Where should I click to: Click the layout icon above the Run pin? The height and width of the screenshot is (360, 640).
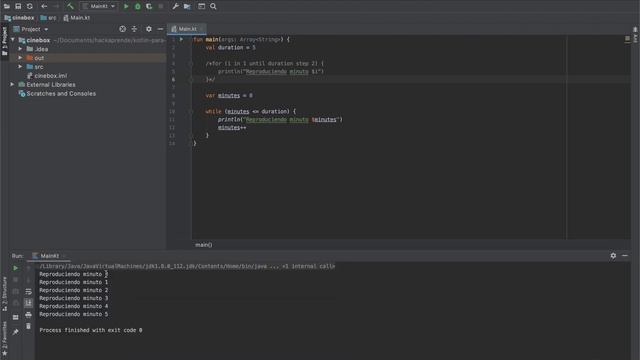tap(16, 317)
